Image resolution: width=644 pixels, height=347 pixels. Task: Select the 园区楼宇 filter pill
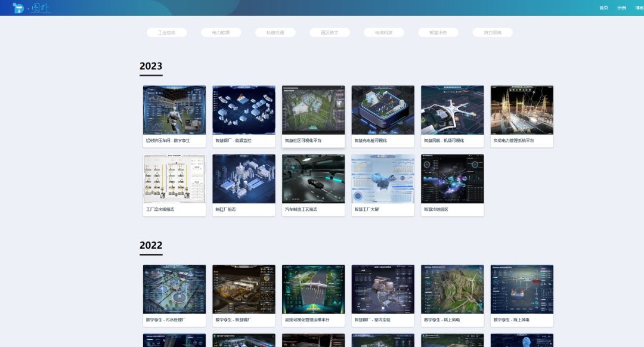pos(329,33)
